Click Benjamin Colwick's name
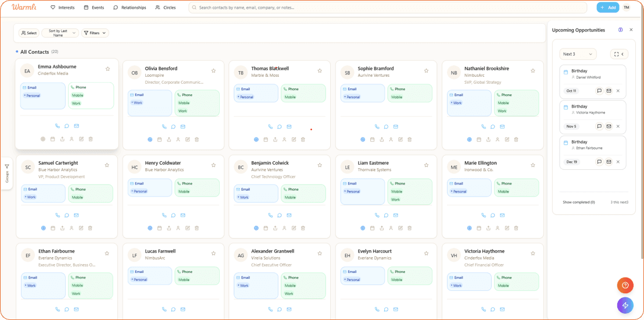The image size is (644, 320). (x=270, y=163)
